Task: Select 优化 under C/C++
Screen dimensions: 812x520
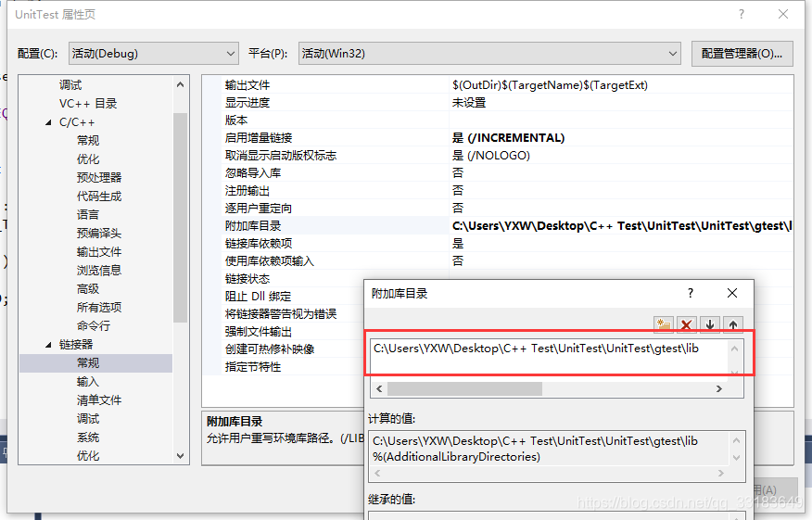Action: (x=88, y=159)
